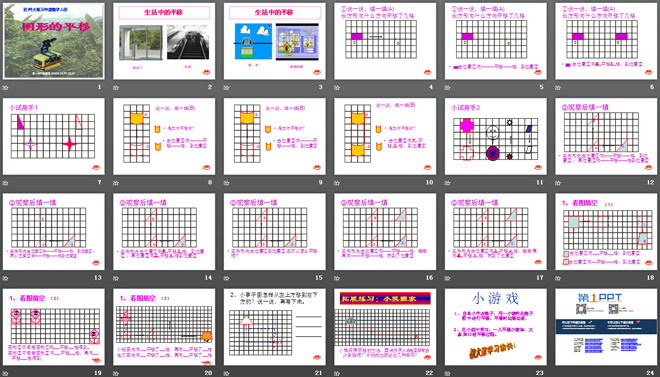The height and width of the screenshot is (377, 660).
Task: Pick the slide 9 thumbnail
Action: [x=274, y=136]
